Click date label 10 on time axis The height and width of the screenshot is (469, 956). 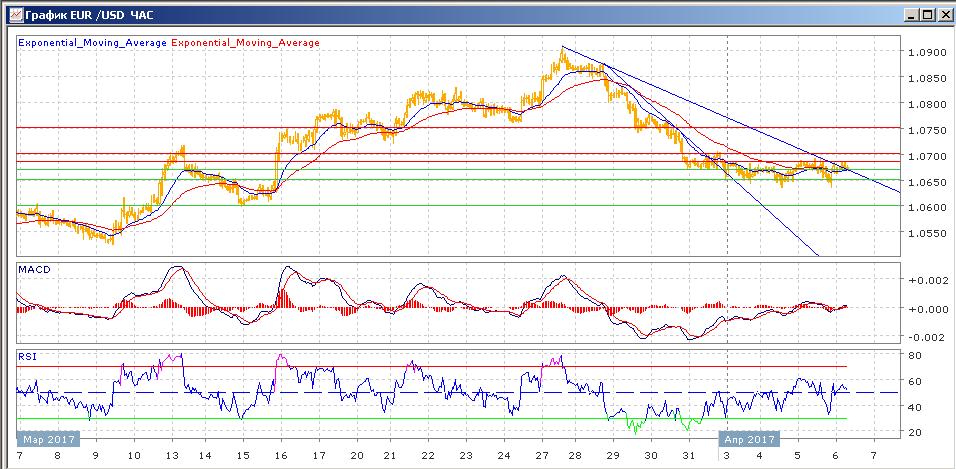click(134, 455)
